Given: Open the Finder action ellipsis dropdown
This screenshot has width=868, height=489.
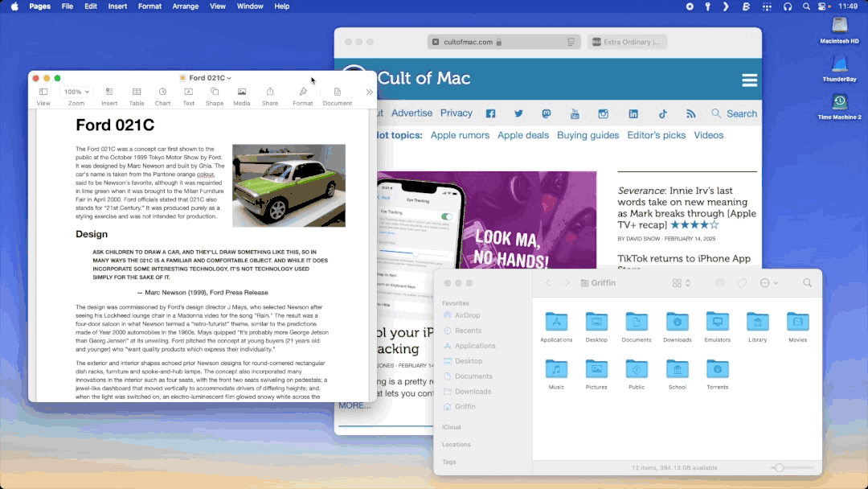Looking at the screenshot, I should [769, 283].
